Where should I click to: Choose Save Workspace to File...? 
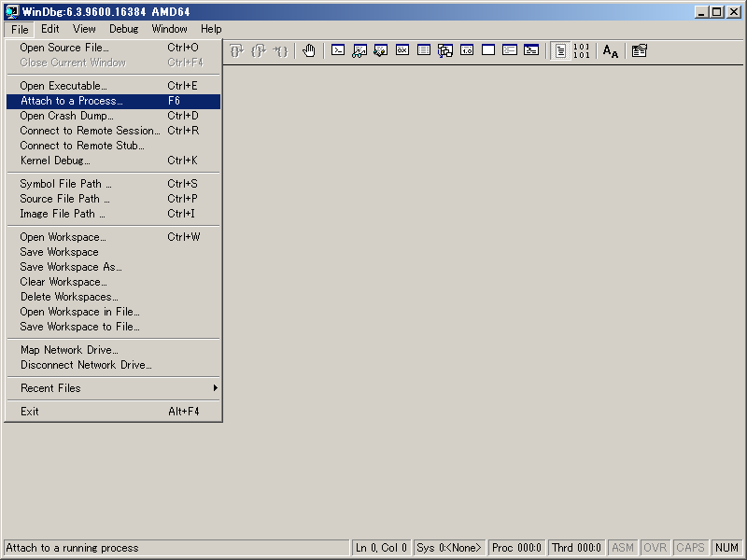coord(113,327)
